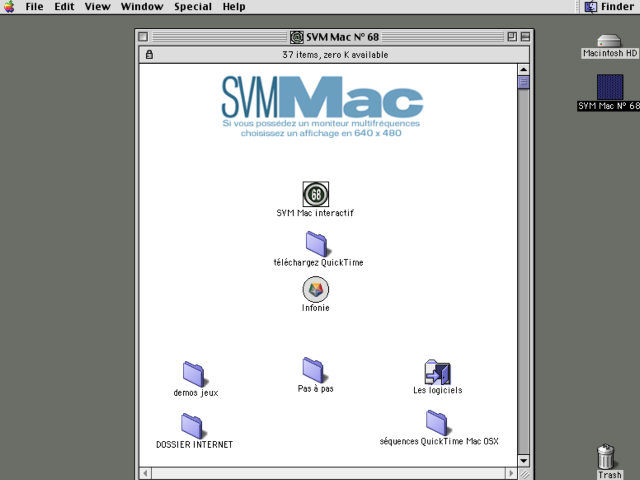Click the 'Les logiciels' label text
This screenshot has height=480, width=640.
438,390
